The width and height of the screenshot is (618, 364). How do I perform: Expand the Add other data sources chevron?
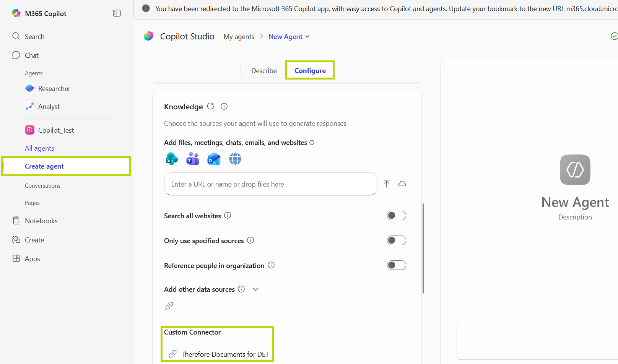(x=256, y=289)
